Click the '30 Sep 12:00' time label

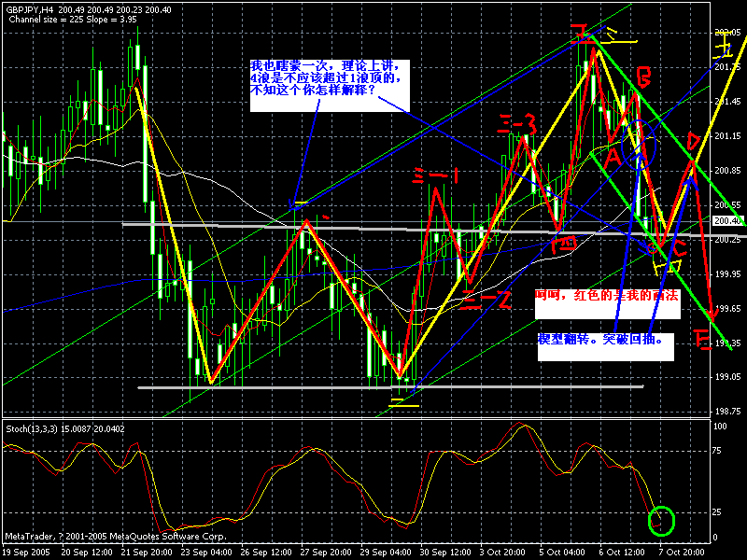(x=445, y=553)
